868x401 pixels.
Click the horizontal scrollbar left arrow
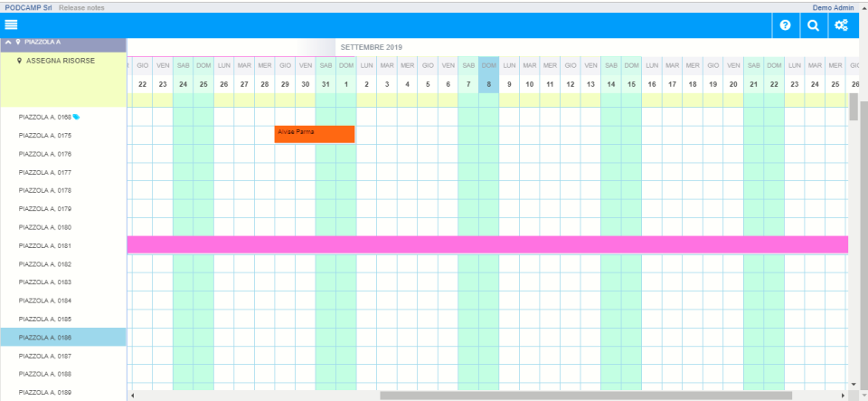tap(131, 396)
